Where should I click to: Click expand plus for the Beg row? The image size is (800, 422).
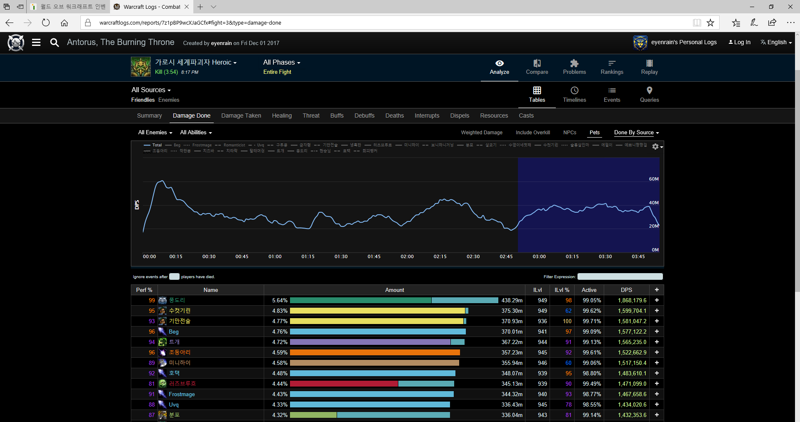point(657,332)
